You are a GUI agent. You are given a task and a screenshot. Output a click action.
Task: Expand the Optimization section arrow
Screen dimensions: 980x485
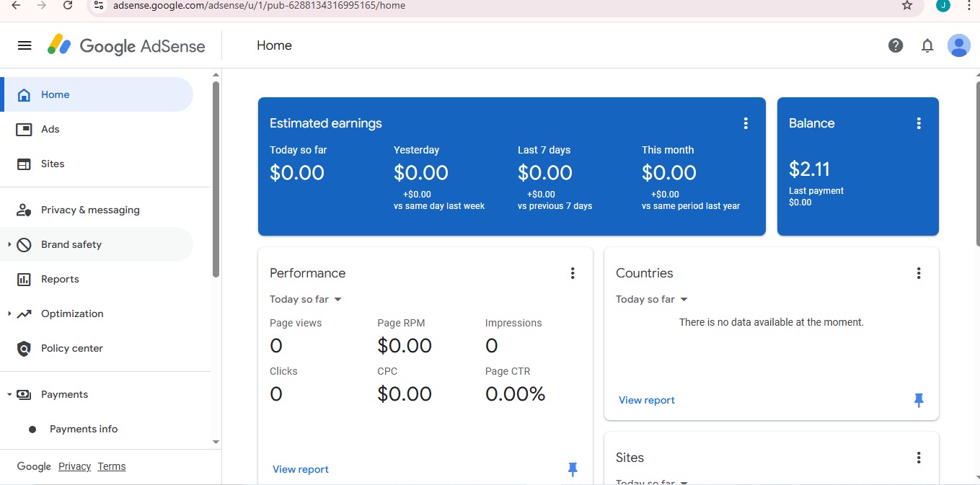9,313
